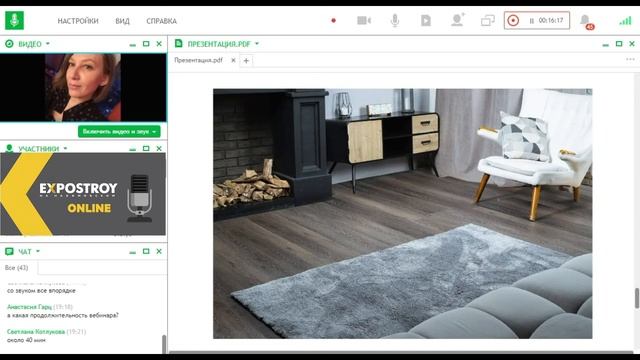The image size is (640, 360).
Task: Minimize the ВИДЕО panel
Action: click(x=133, y=44)
